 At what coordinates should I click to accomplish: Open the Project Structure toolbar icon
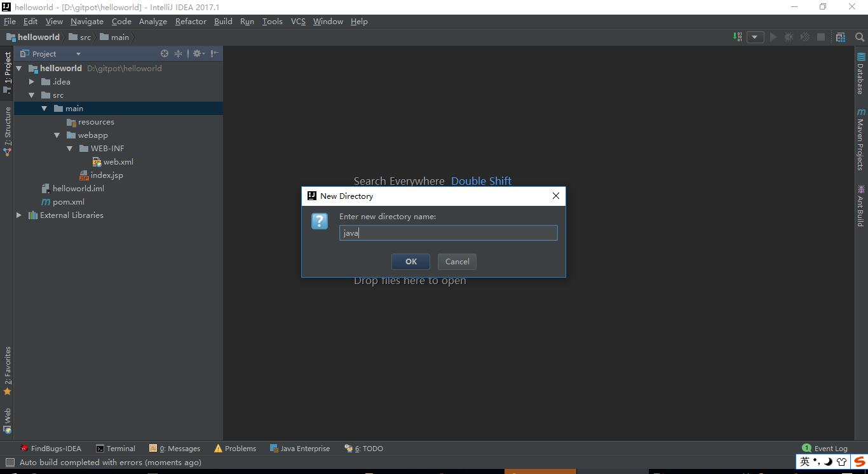click(x=841, y=37)
